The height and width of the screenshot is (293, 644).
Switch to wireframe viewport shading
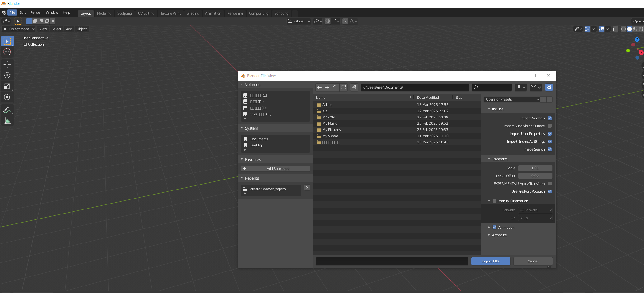click(x=623, y=29)
